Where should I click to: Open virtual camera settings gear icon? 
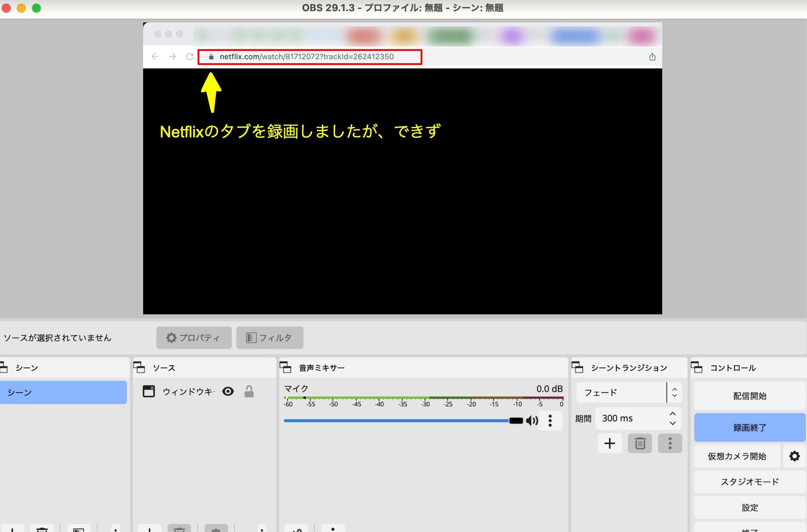794,456
